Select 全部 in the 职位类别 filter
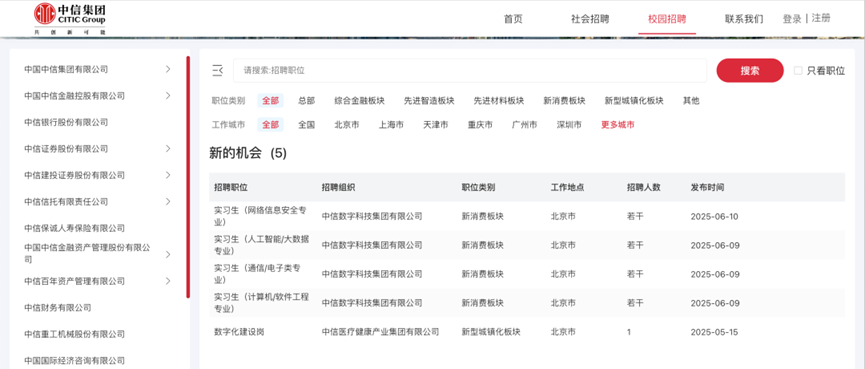The image size is (865, 369). pos(270,100)
